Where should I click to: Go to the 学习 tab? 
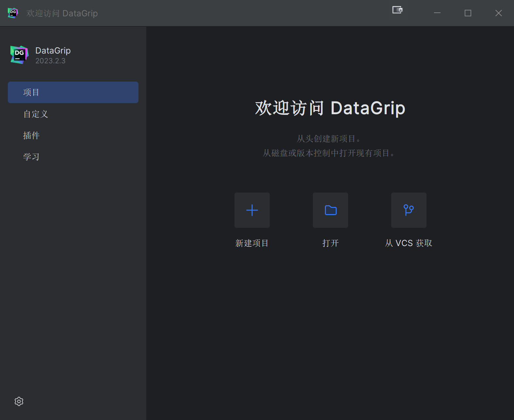73,157
